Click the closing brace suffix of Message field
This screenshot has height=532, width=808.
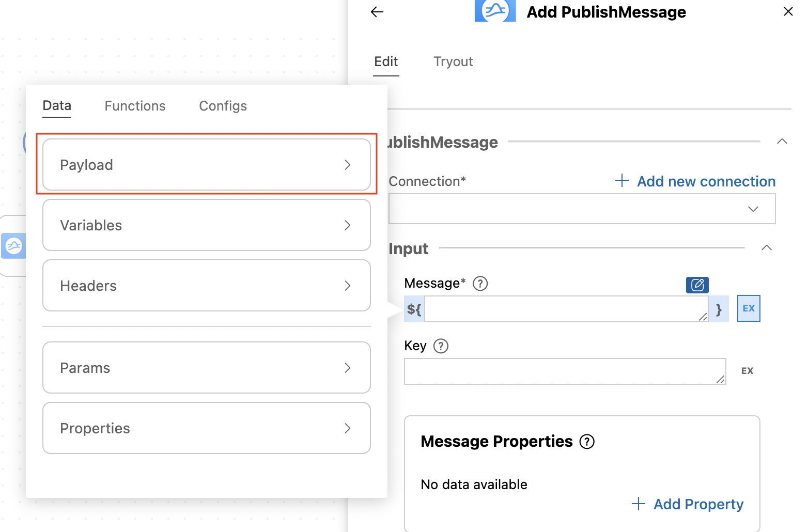719,309
